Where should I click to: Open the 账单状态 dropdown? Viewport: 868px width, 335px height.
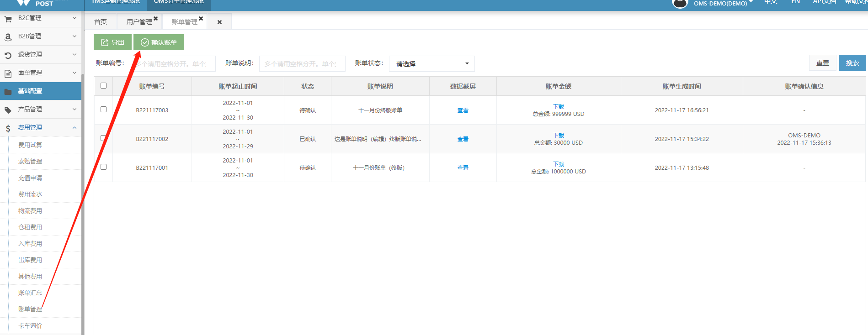point(431,63)
